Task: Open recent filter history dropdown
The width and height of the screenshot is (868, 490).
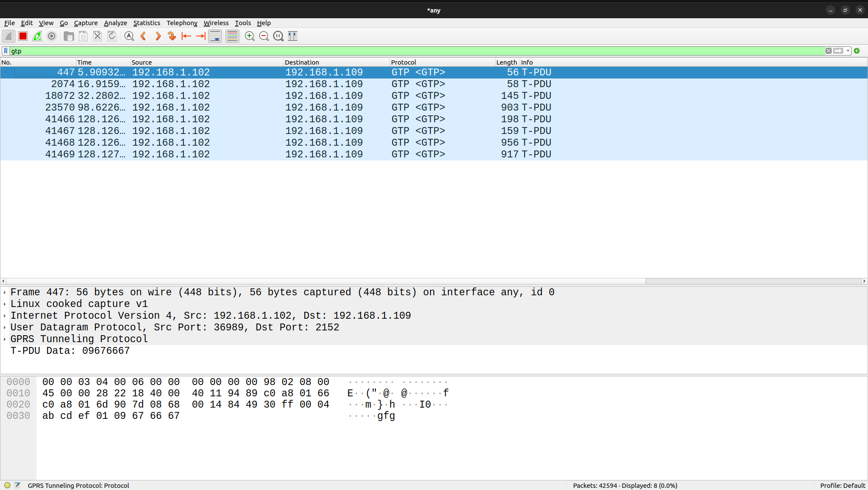Action: tap(848, 51)
